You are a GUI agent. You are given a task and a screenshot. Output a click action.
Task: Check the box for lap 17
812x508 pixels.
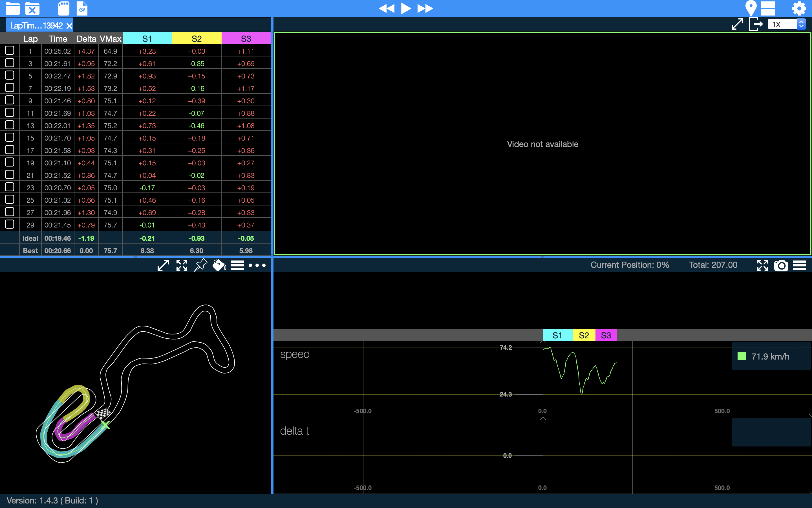[x=10, y=150]
